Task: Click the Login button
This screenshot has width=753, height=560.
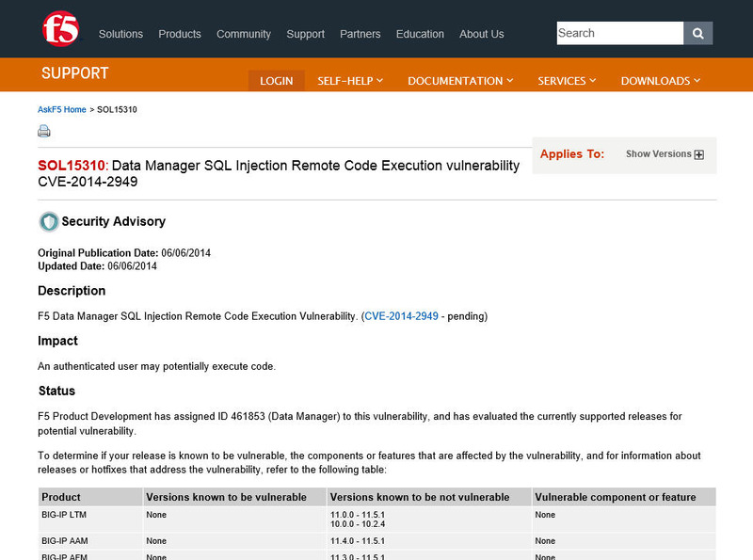Action: click(x=276, y=81)
